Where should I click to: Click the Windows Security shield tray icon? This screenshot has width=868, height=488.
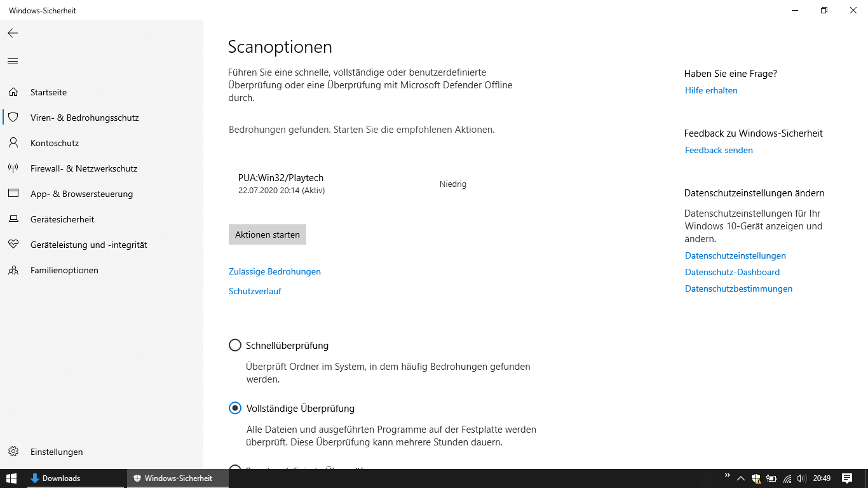click(756, 478)
